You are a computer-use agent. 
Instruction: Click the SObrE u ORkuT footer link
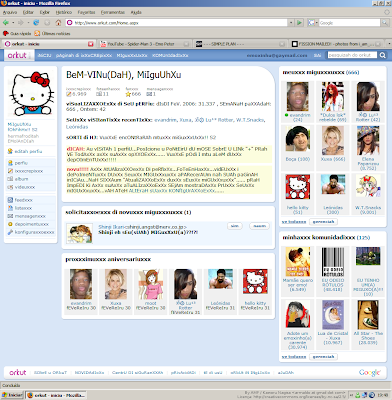(50, 372)
